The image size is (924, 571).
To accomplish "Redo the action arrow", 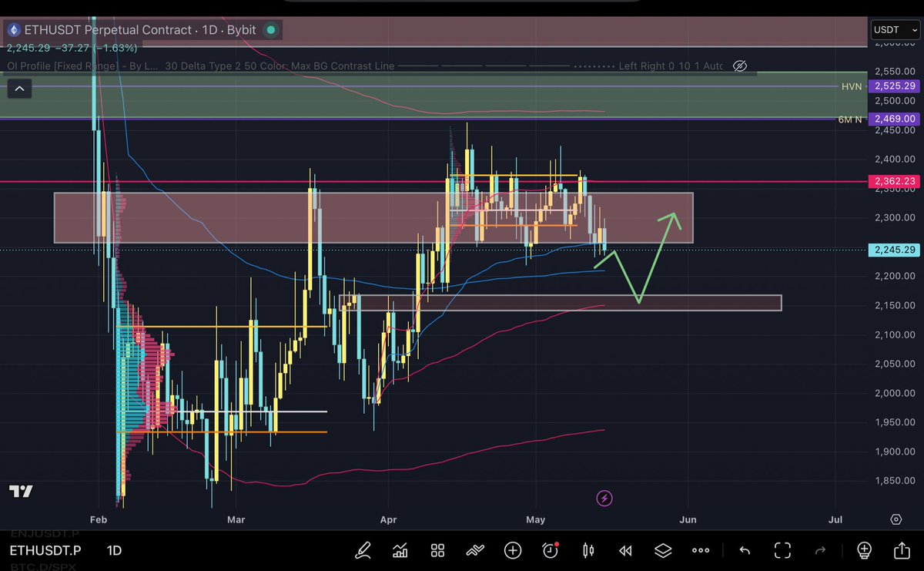I will (x=821, y=550).
